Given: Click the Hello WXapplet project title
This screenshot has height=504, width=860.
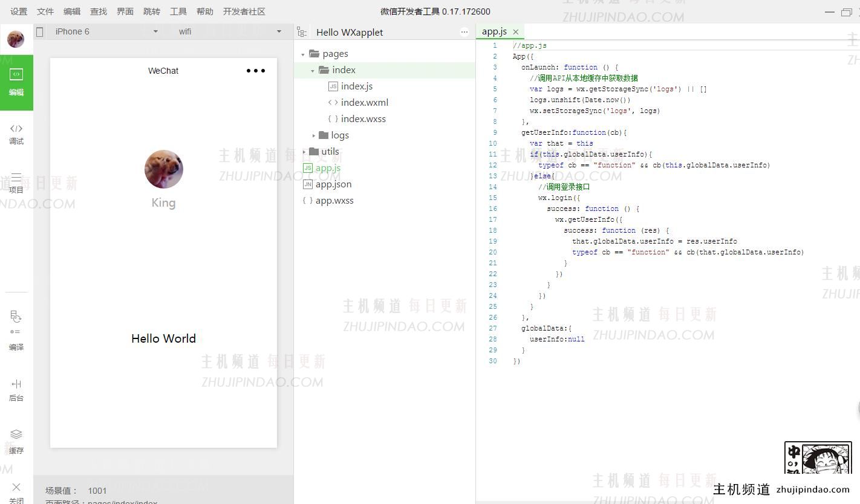Looking at the screenshot, I should [350, 32].
